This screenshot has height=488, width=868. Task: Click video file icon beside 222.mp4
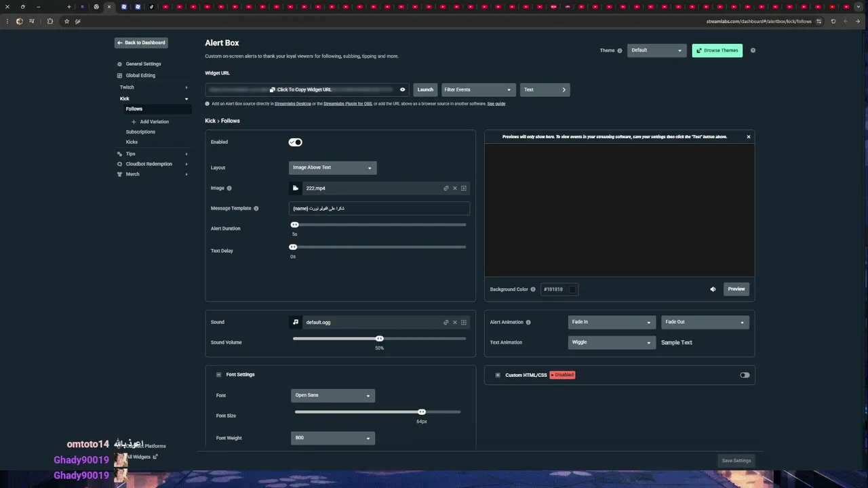click(296, 188)
